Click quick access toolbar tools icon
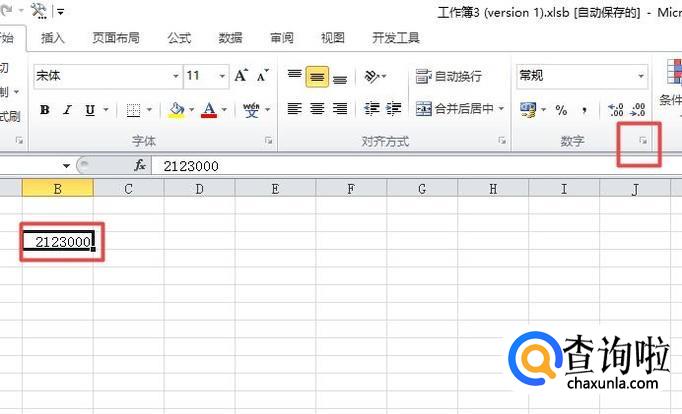Image resolution: width=682 pixels, height=414 pixels. click(x=38, y=11)
